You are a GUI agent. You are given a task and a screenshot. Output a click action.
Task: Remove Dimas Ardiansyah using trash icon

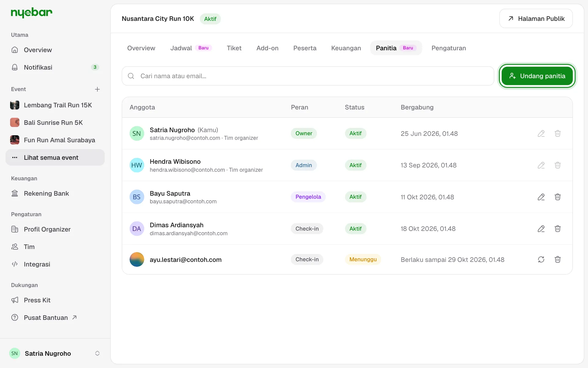coord(558,229)
